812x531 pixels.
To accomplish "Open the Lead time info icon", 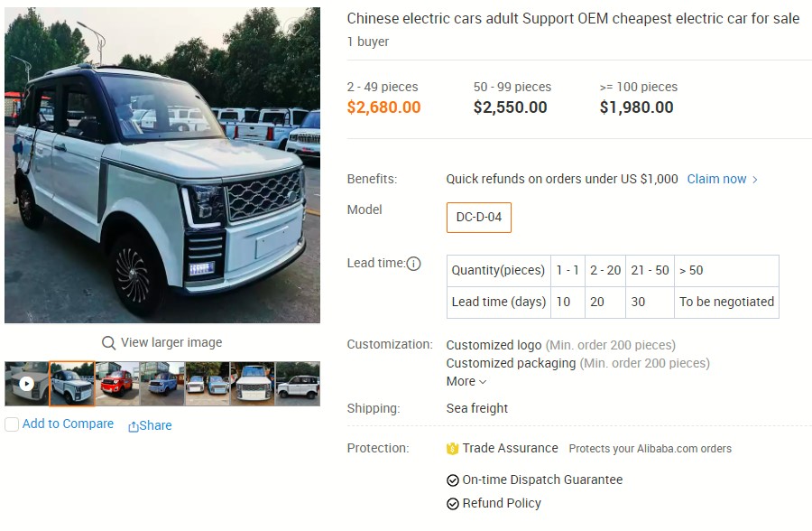I will tap(413, 264).
